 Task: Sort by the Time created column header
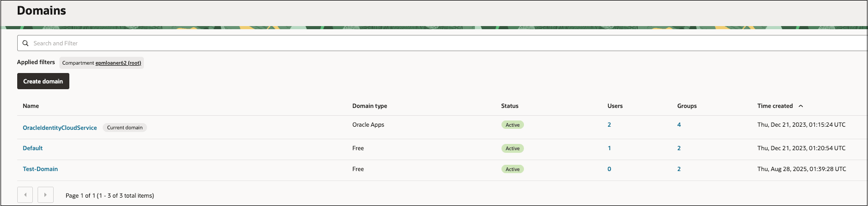click(775, 106)
